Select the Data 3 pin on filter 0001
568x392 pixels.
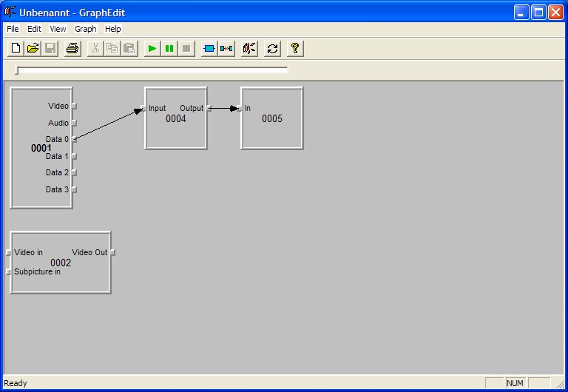click(x=74, y=189)
